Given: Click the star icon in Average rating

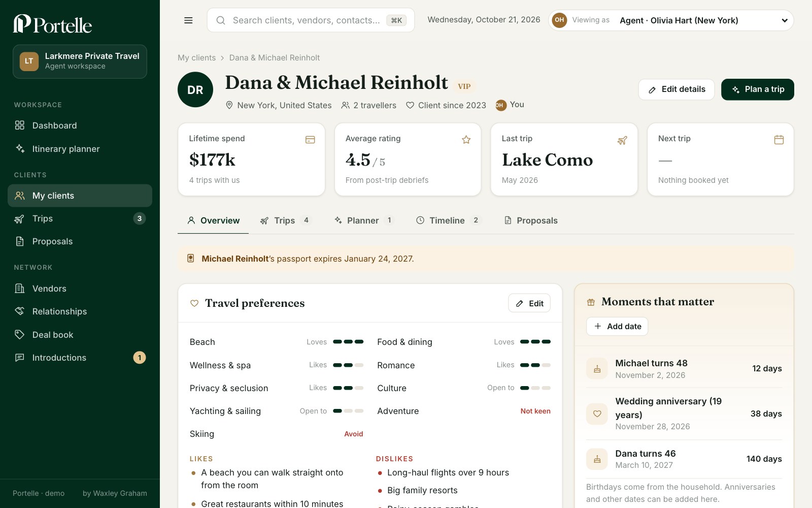Looking at the screenshot, I should tap(466, 140).
